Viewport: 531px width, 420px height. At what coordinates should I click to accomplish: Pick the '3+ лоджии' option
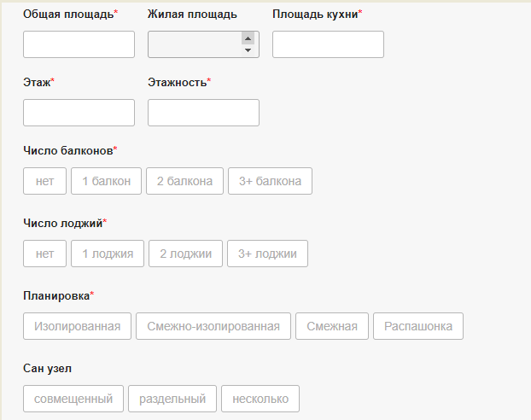pos(267,254)
